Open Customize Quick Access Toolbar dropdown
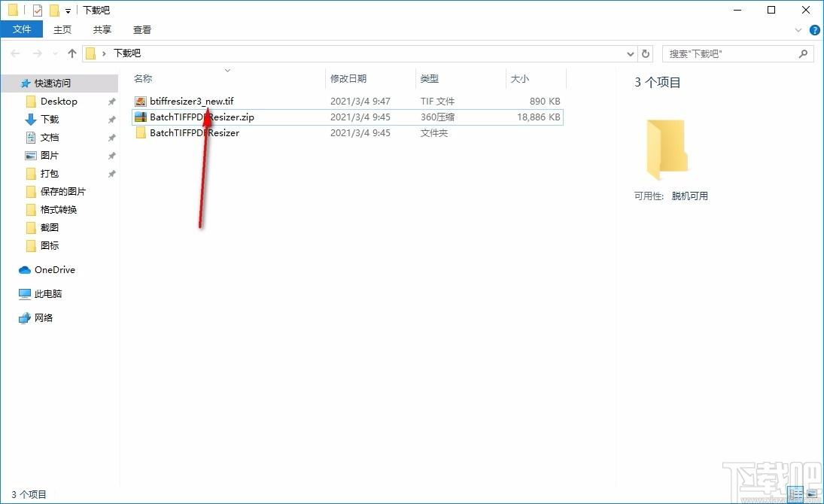Viewport: 824px width, 504px height. (68, 11)
